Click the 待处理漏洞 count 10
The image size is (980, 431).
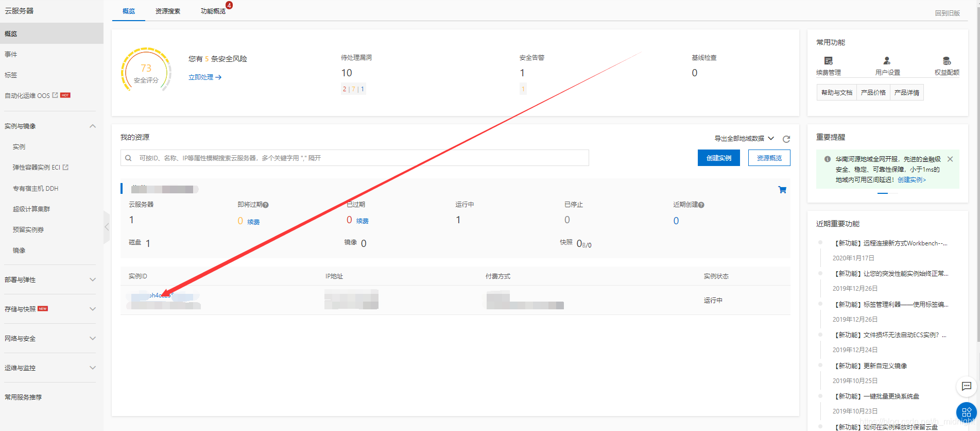[347, 73]
